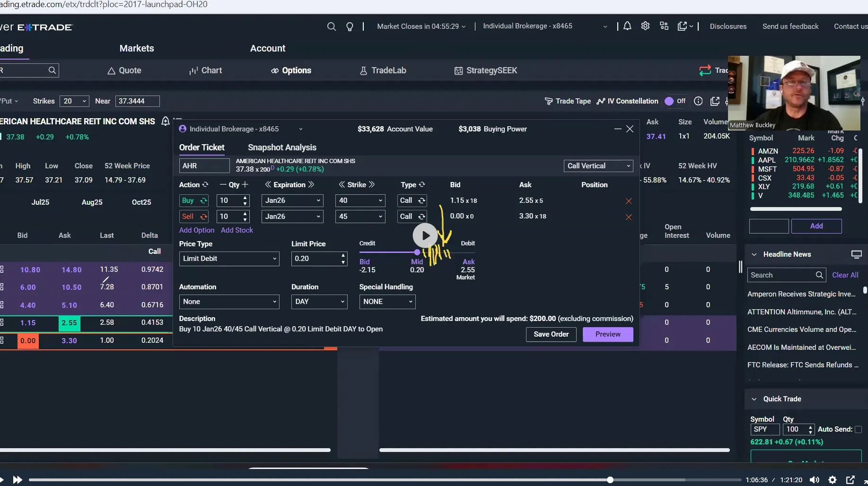
Task: Increase quantity with the plus icon
Action: coord(245,184)
